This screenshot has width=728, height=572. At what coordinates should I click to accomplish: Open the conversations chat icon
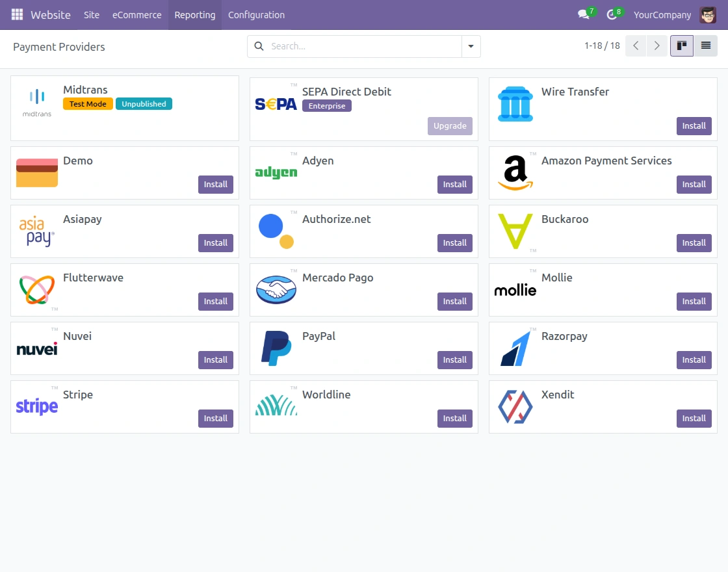(x=584, y=14)
